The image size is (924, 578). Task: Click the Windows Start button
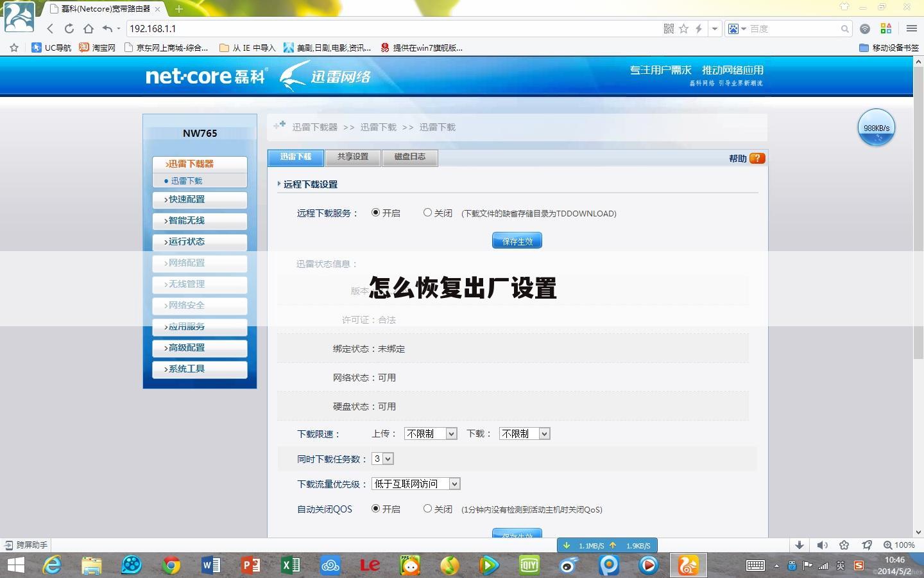coord(15,565)
